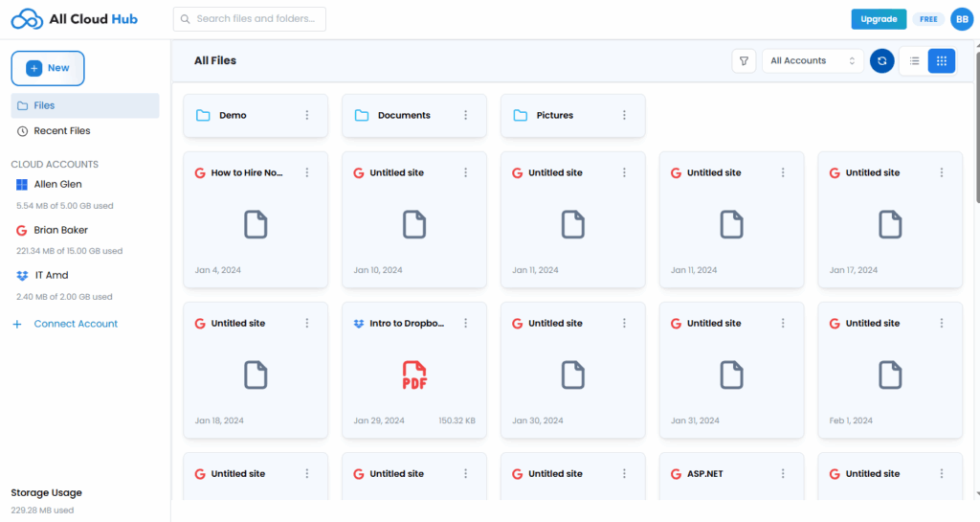Click the Jan 29, 2024 date label
Viewport: 980px width, 522px height.
379,420
